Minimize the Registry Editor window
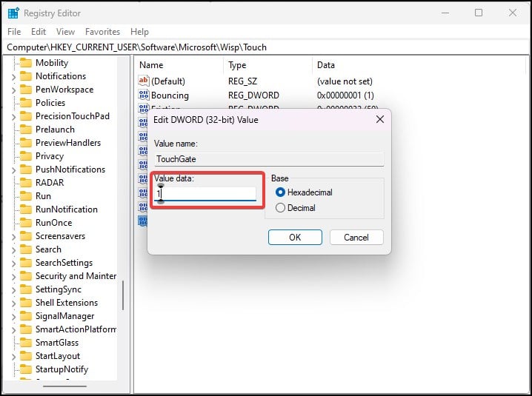The image size is (532, 396). point(445,13)
